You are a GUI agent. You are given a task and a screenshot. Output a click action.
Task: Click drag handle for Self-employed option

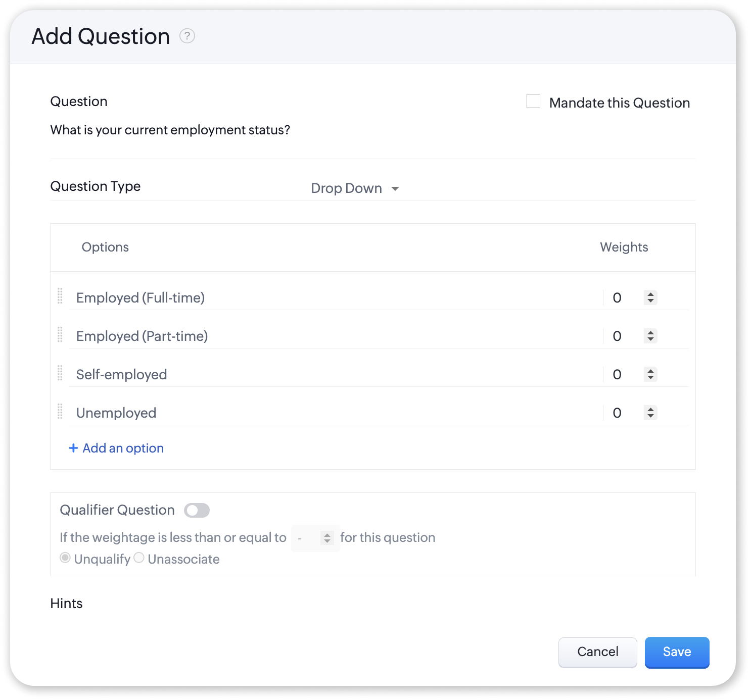(60, 373)
